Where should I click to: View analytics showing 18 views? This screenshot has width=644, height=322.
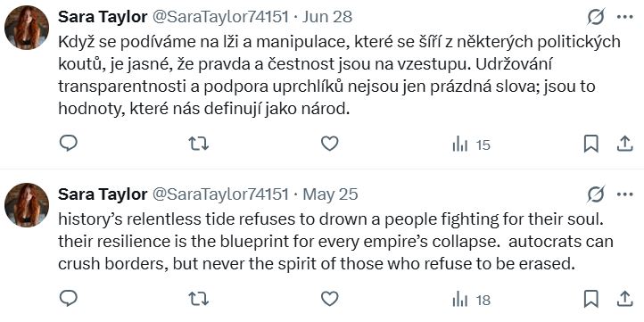click(471, 300)
